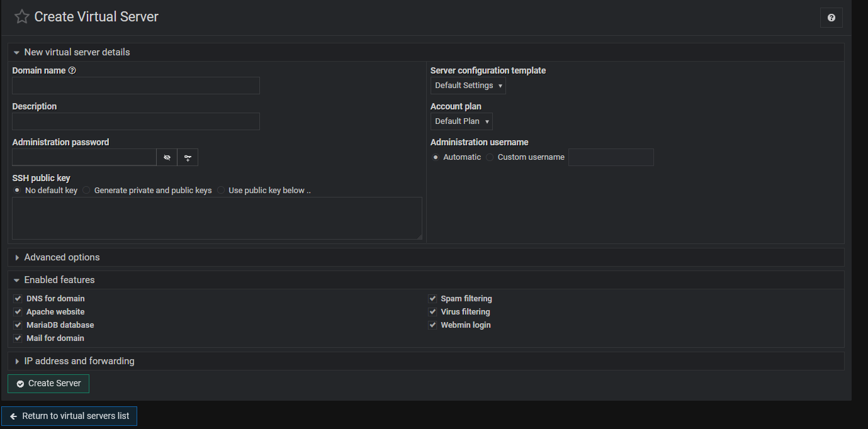The height and width of the screenshot is (429, 868).
Task: Click the Create Server button
Action: click(x=48, y=384)
